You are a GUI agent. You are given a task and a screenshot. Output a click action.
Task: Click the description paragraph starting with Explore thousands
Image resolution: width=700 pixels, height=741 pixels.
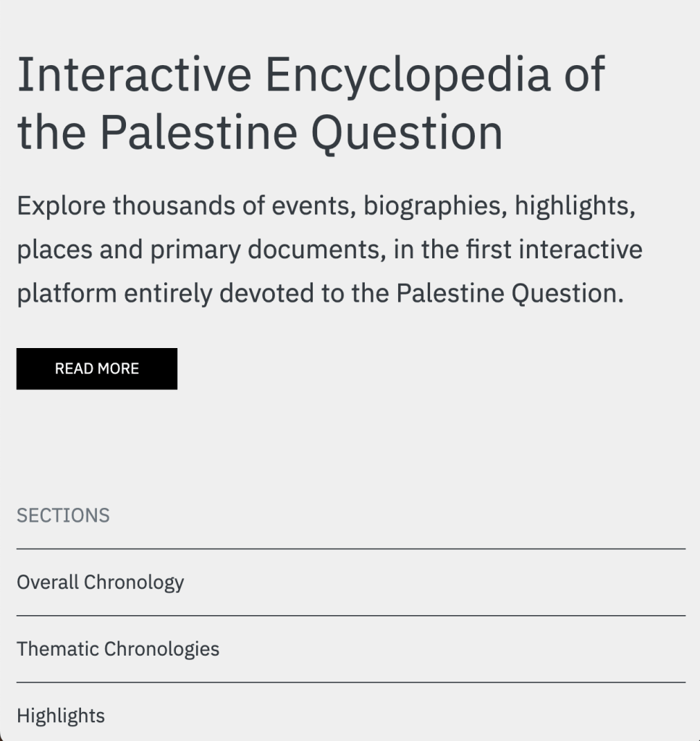click(329, 250)
